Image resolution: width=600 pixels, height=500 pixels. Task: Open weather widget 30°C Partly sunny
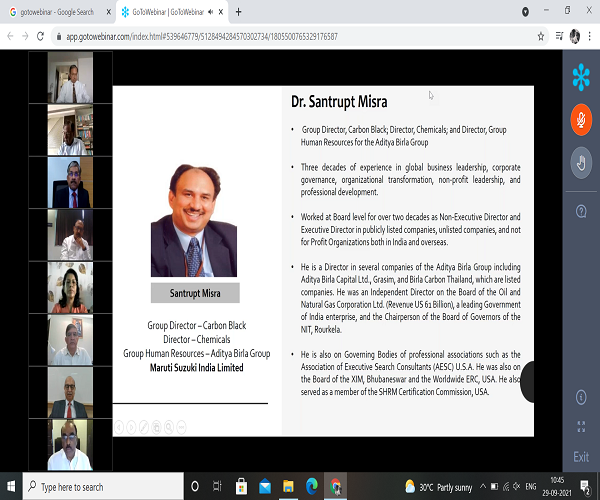point(439,487)
